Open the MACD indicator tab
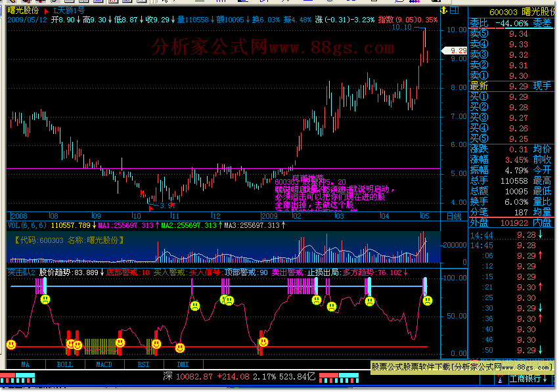This screenshot has width=559, height=392. pos(104,364)
